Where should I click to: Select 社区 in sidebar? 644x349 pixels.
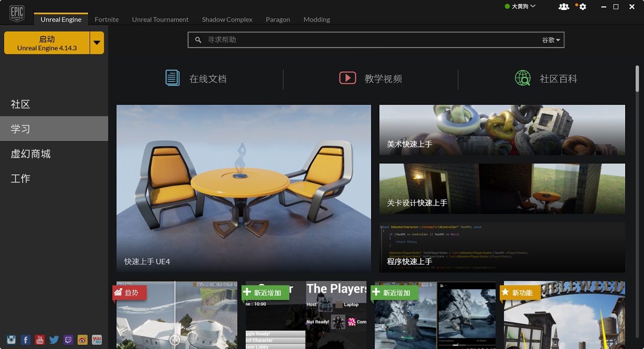click(x=54, y=104)
